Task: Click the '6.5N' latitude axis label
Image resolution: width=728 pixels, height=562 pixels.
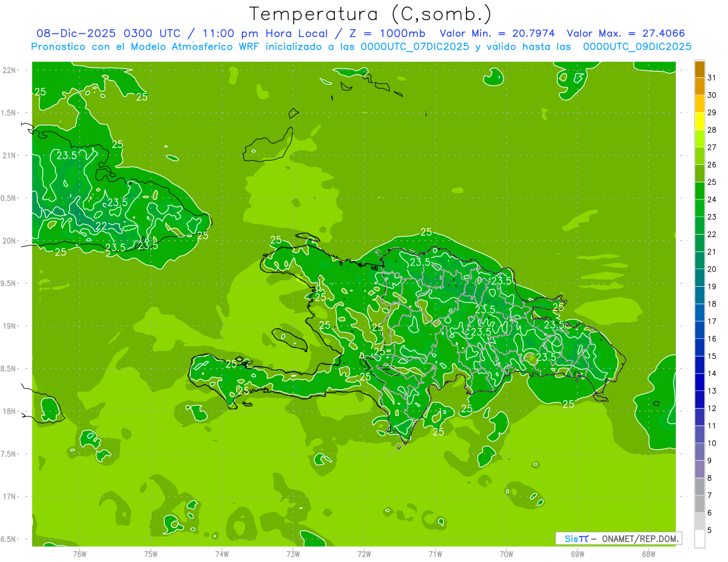Action: click(x=9, y=539)
